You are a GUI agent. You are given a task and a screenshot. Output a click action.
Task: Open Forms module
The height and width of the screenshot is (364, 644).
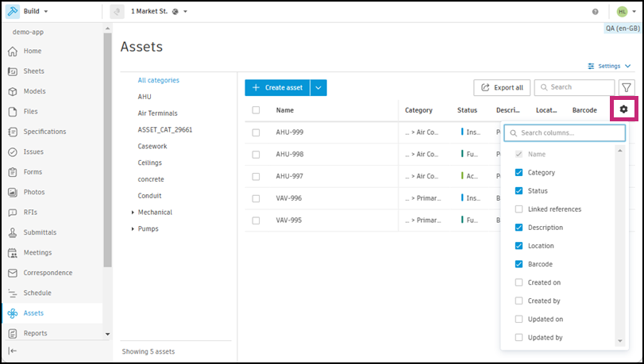(33, 172)
